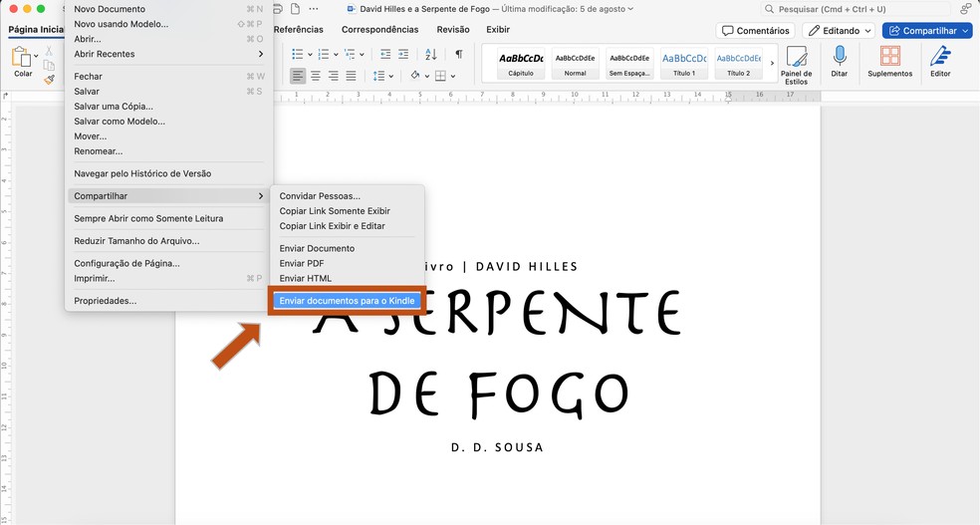Click the Ditar microphone icon

coord(839,57)
